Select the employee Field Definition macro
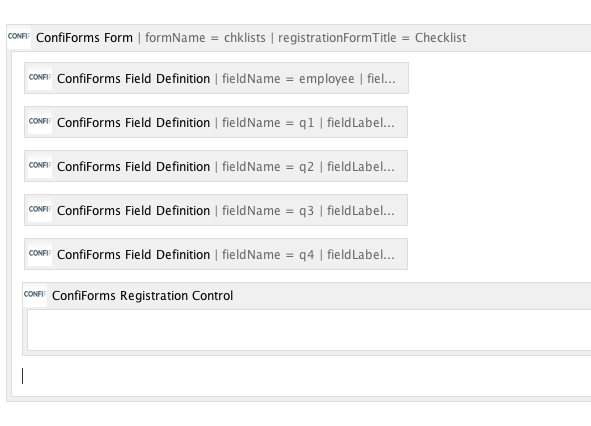591x426 pixels. pos(216,78)
